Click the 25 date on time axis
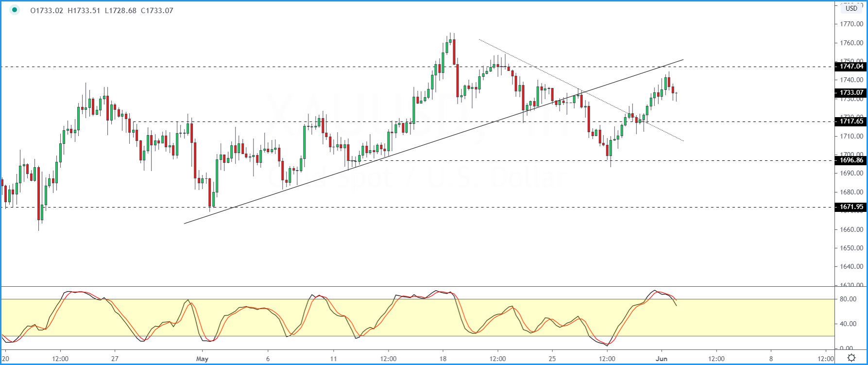 coord(552,359)
